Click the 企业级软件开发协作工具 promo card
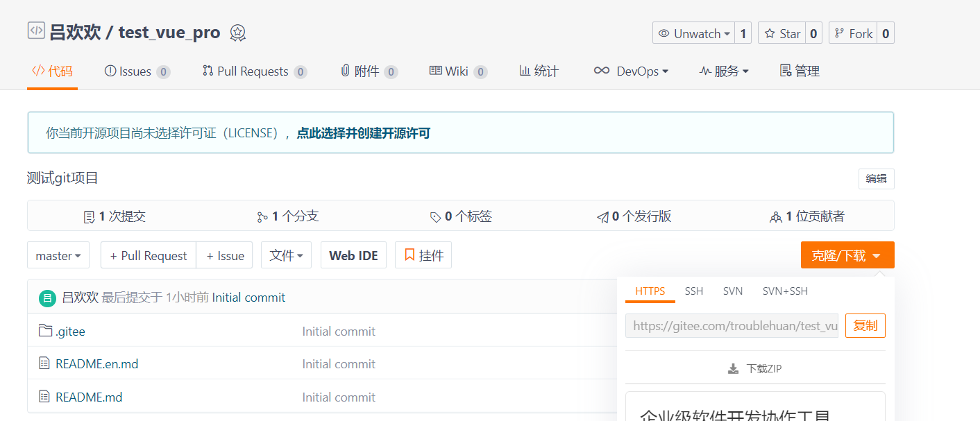Image resolution: width=980 pixels, height=421 pixels. coord(755,406)
